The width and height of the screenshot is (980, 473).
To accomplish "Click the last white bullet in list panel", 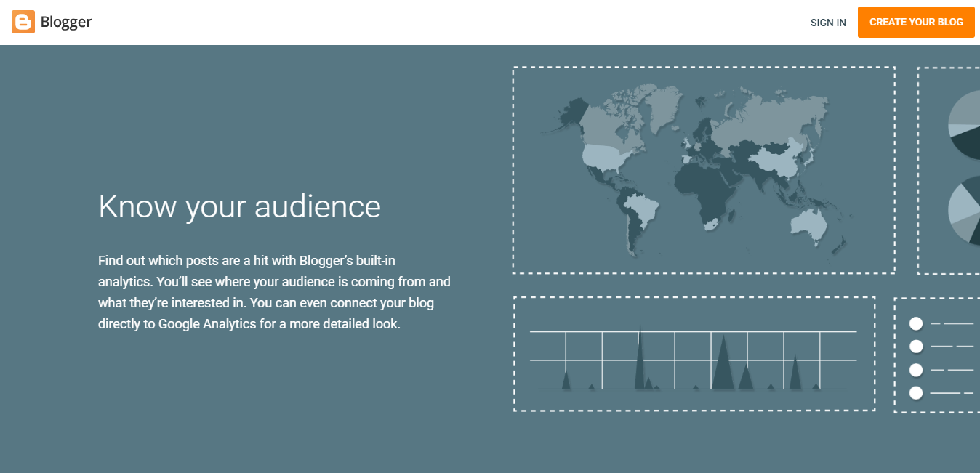I will [916, 393].
